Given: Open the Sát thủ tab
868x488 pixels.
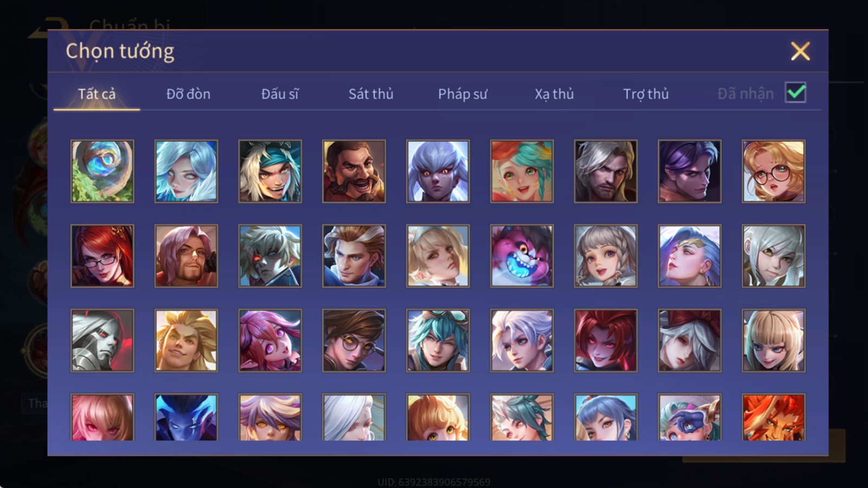Looking at the screenshot, I should point(371,94).
